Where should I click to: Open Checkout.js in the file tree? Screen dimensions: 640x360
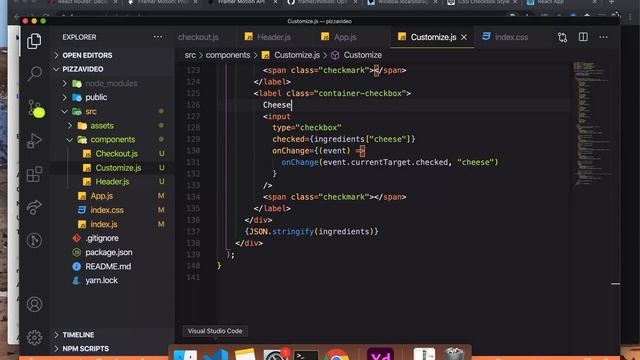(116, 154)
